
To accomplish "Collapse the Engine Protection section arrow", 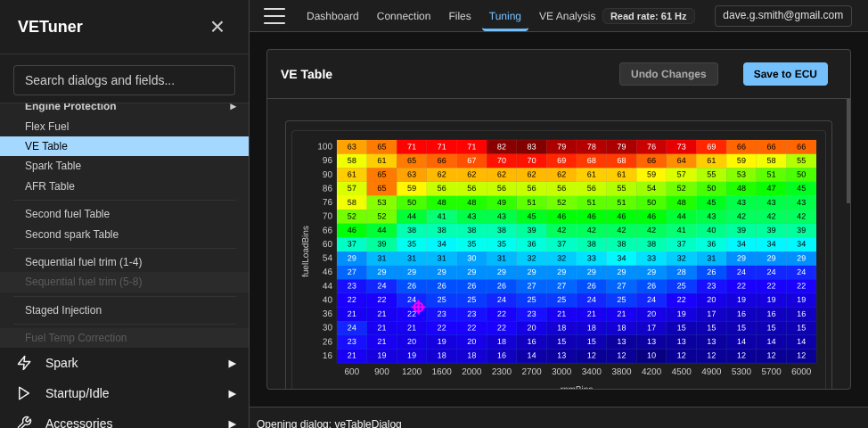I will 233,107.
